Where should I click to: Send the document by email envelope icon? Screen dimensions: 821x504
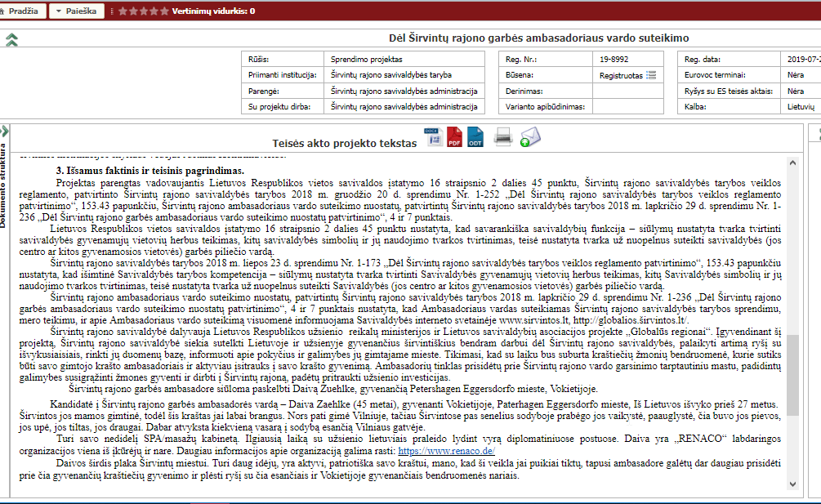pyautogui.click(x=530, y=137)
